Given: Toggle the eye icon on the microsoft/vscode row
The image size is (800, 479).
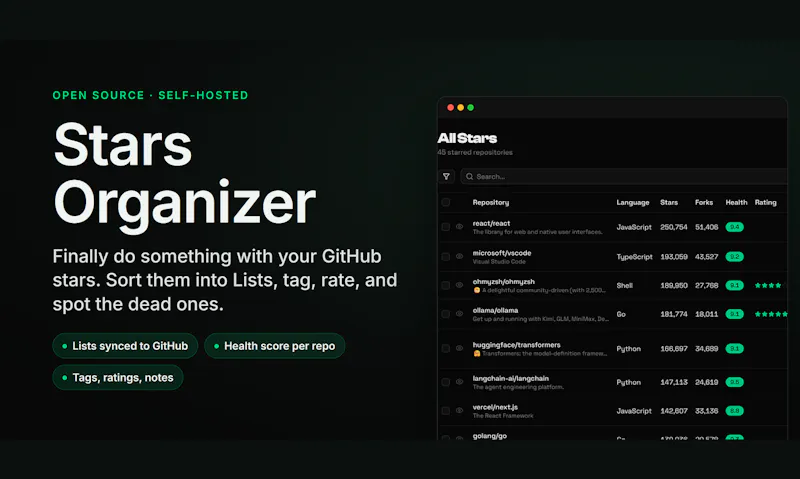Looking at the screenshot, I should pos(460,257).
